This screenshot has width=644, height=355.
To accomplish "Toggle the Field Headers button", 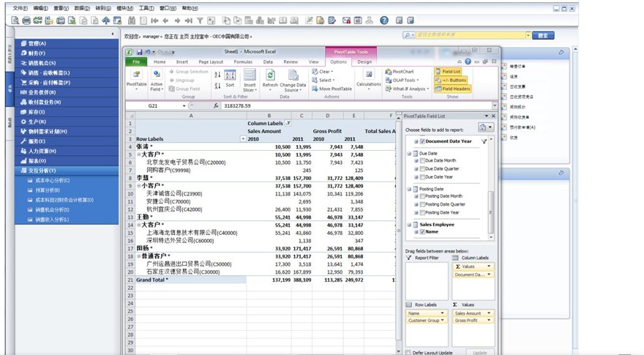I will click(x=452, y=89).
